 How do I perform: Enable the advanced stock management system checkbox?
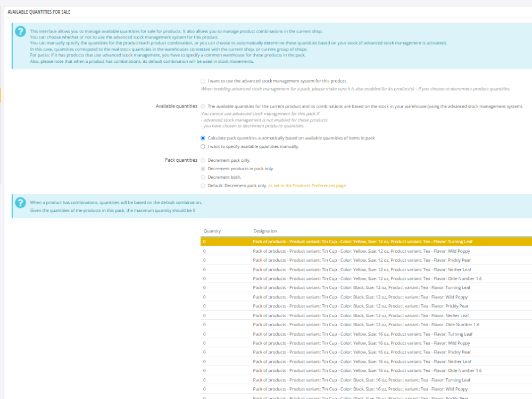click(203, 81)
